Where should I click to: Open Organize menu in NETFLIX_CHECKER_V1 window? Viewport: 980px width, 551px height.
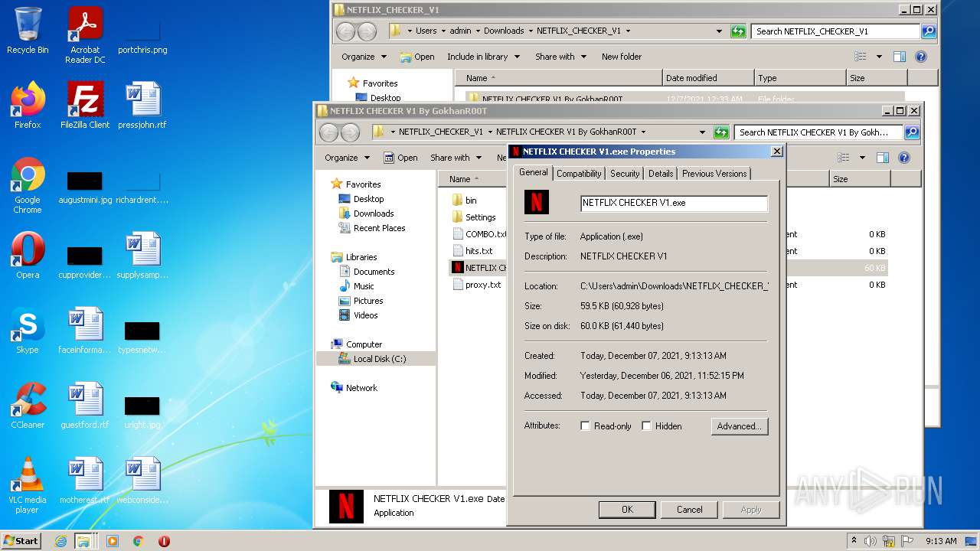pyautogui.click(x=364, y=57)
